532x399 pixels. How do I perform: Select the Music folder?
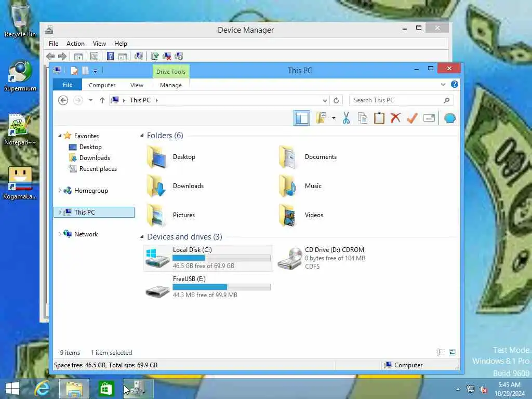301,186
